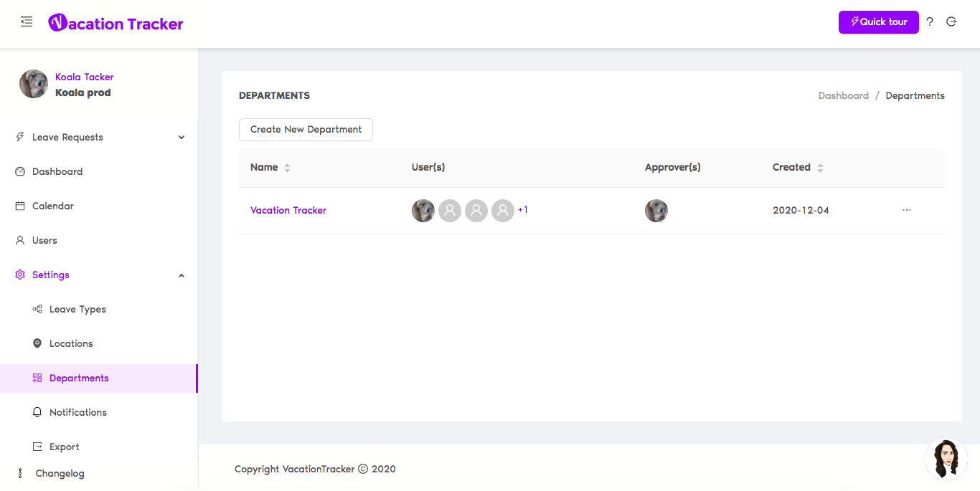Click first user avatar in Vacation Tracker row
The height and width of the screenshot is (491, 980).
pos(423,211)
